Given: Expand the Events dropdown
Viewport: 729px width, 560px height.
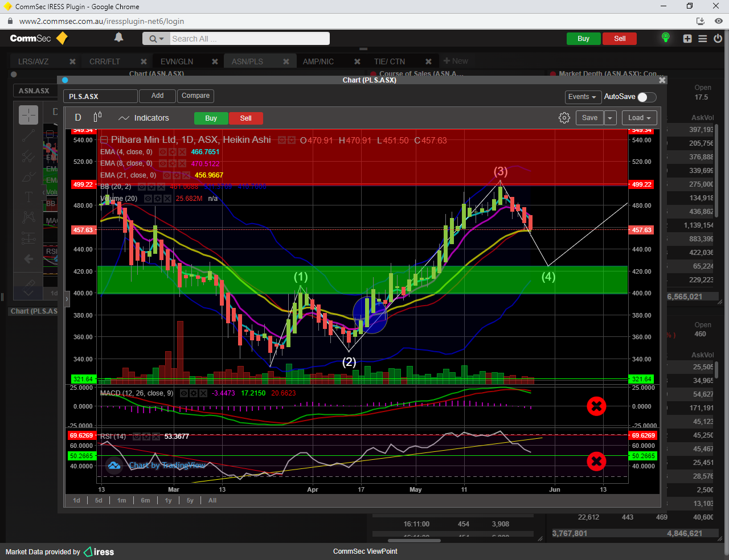Looking at the screenshot, I should coord(582,97).
